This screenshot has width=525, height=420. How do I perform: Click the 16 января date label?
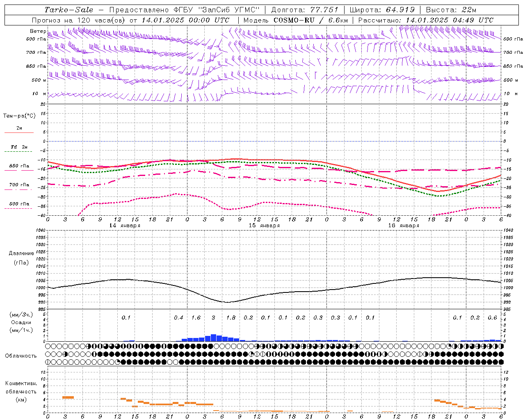tap(404, 226)
